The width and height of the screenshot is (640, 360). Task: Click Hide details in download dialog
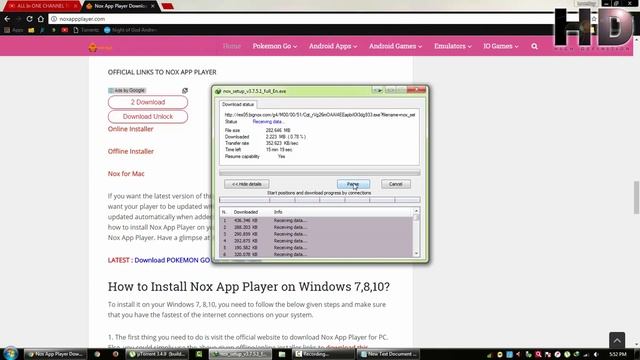tap(247, 184)
